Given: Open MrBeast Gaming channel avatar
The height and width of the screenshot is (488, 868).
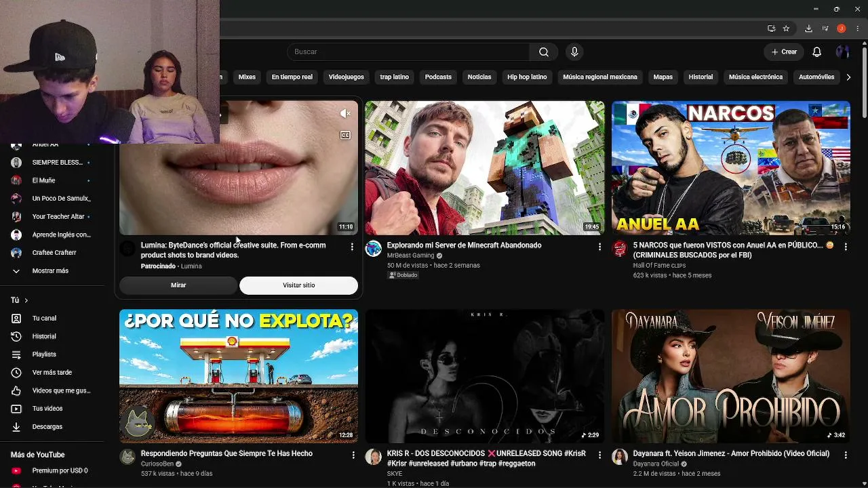Looking at the screenshot, I should [374, 249].
